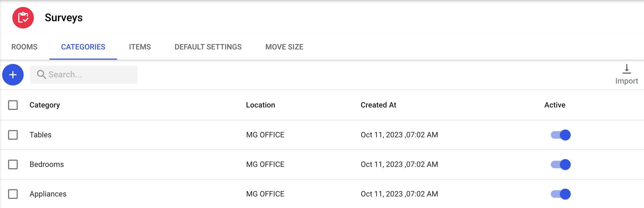Focus the Search input field

click(x=89, y=75)
